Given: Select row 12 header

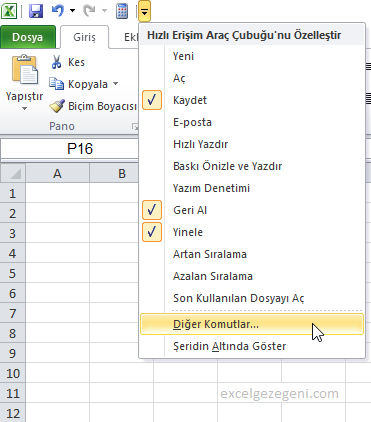Looking at the screenshot, I should tap(13, 413).
